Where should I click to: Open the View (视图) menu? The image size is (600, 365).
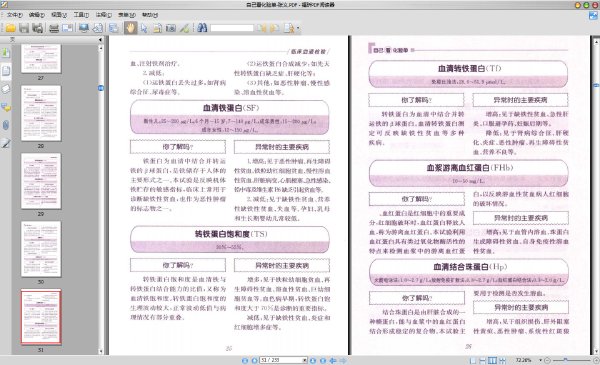[59, 15]
